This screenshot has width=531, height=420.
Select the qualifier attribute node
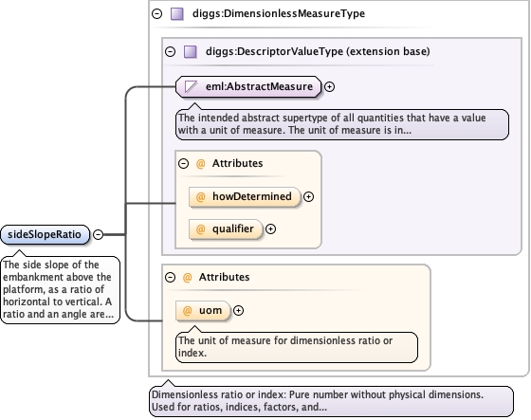226,229
